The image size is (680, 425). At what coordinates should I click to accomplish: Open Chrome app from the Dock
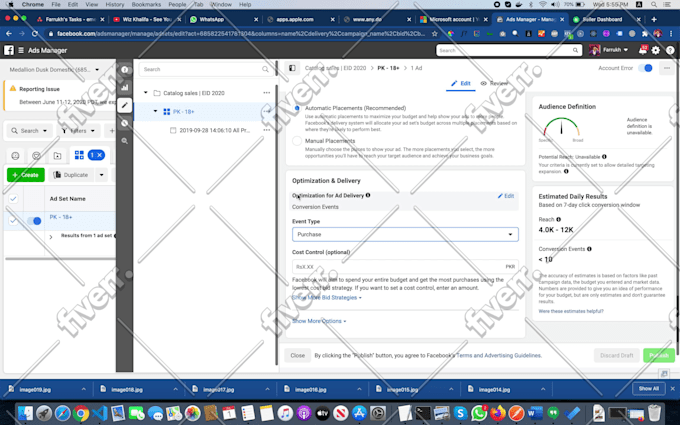81,413
